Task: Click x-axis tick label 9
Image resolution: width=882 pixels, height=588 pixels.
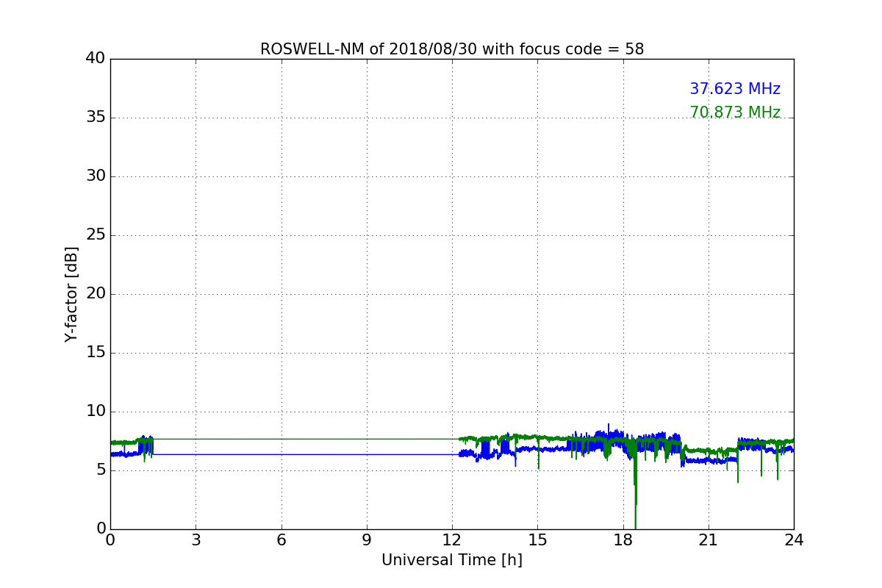Action: pos(367,540)
